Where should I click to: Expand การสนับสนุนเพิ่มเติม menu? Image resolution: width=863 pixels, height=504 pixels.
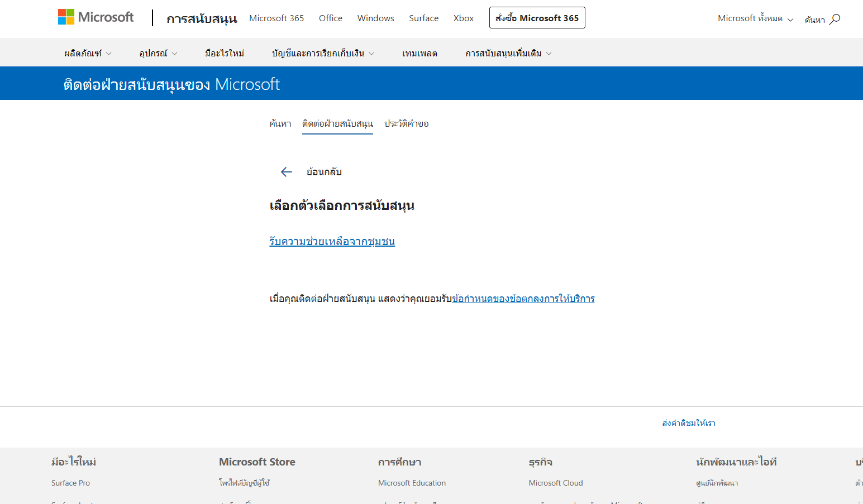click(508, 53)
